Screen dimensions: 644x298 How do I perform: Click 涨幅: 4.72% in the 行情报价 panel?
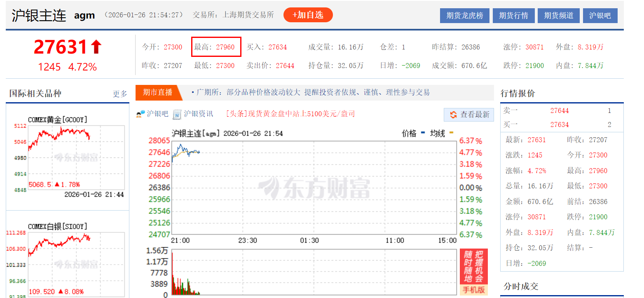pyautogui.click(x=526, y=171)
